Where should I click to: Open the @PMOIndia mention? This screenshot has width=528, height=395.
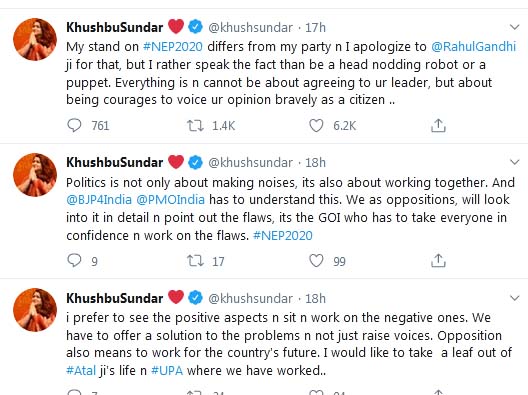point(170,199)
